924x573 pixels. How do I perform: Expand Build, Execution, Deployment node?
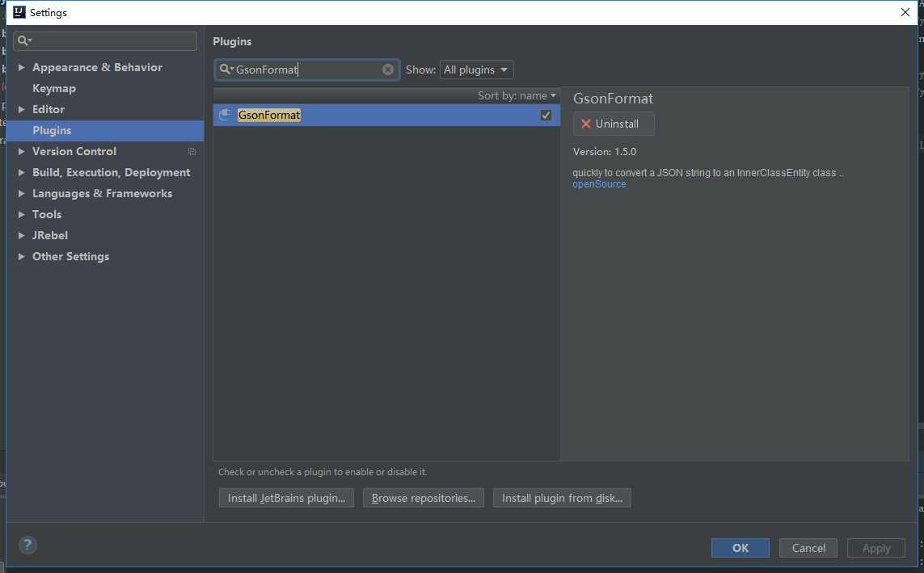pos(21,173)
